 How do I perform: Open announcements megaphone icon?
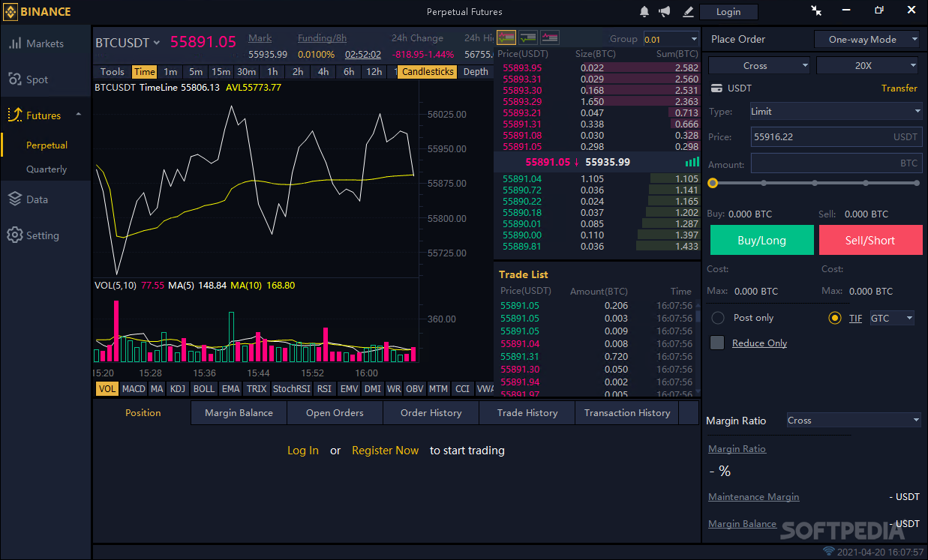pos(665,11)
